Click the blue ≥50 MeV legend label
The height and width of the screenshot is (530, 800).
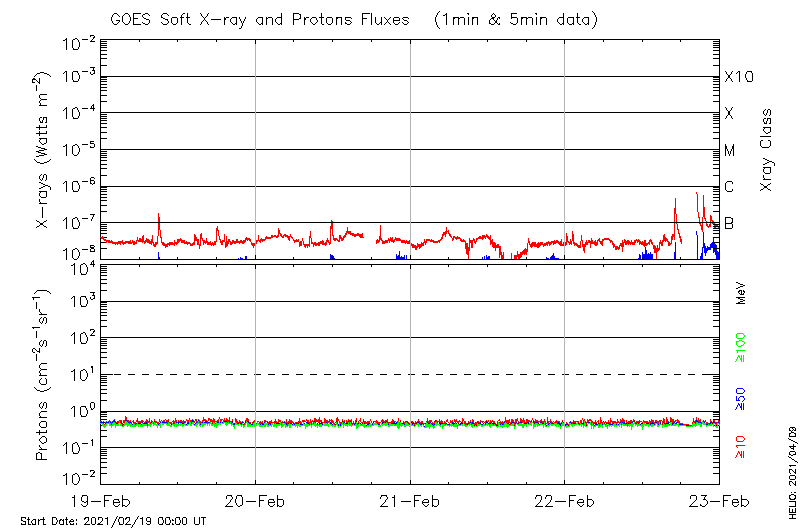tap(741, 399)
